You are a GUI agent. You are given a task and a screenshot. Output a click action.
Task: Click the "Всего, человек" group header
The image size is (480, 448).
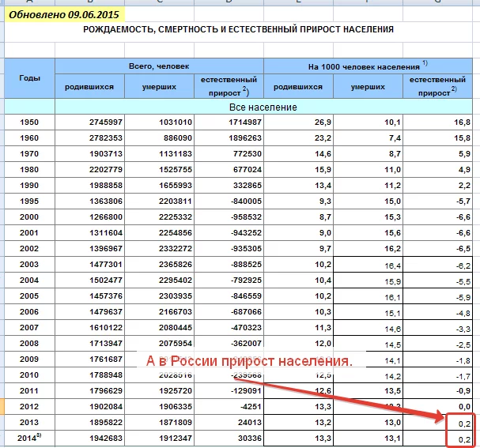159,66
